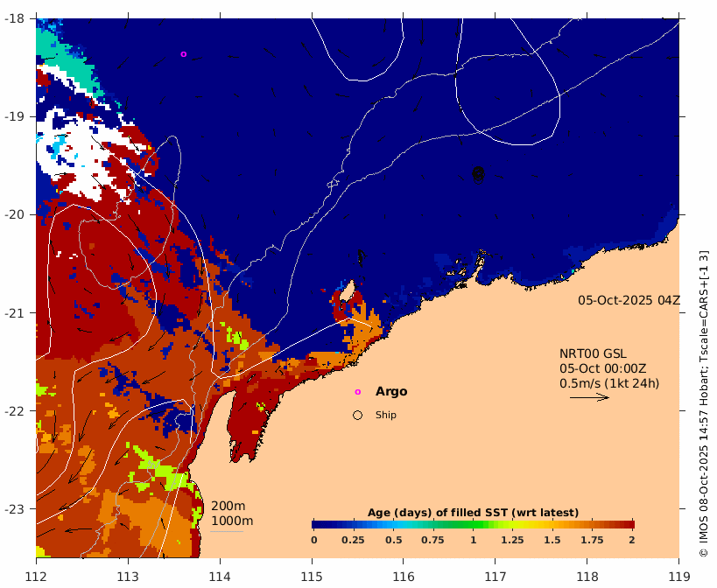Click the longitude axis label '118'
The image size is (717, 588).
click(587, 577)
